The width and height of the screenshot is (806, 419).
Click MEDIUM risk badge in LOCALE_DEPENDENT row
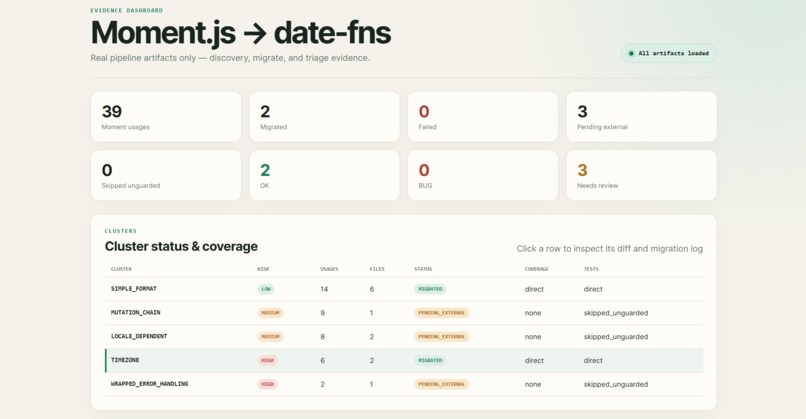point(270,337)
